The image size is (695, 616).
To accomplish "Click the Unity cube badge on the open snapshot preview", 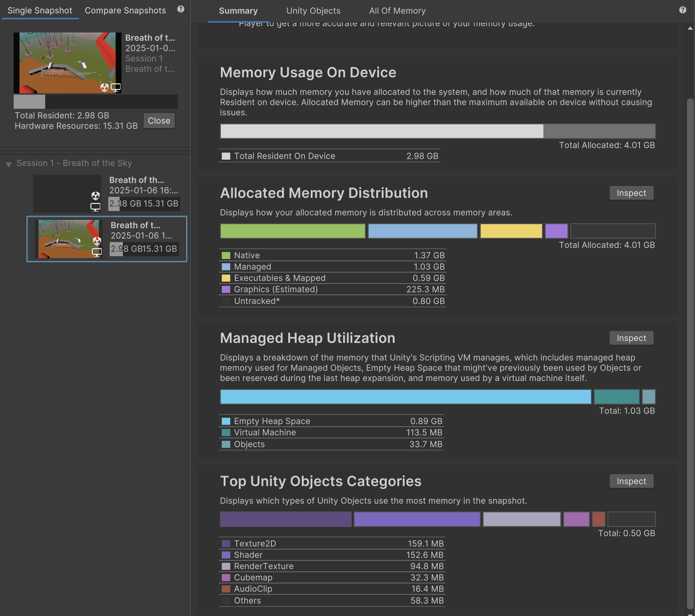I will [104, 87].
